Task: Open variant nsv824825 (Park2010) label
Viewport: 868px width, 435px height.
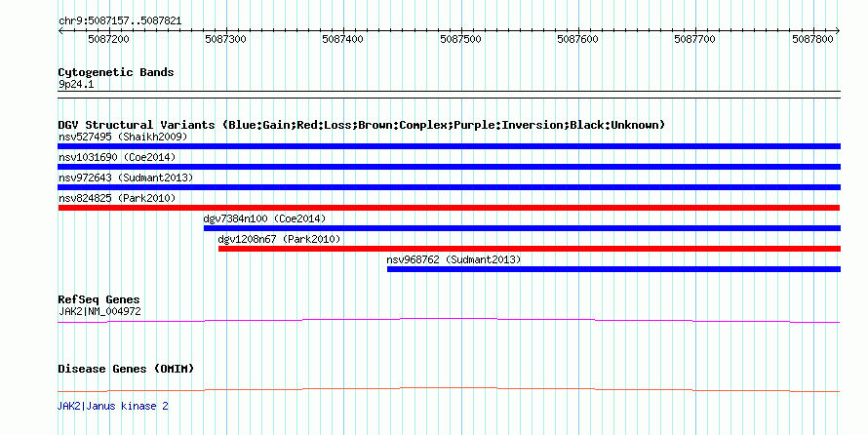Action: 117,198
